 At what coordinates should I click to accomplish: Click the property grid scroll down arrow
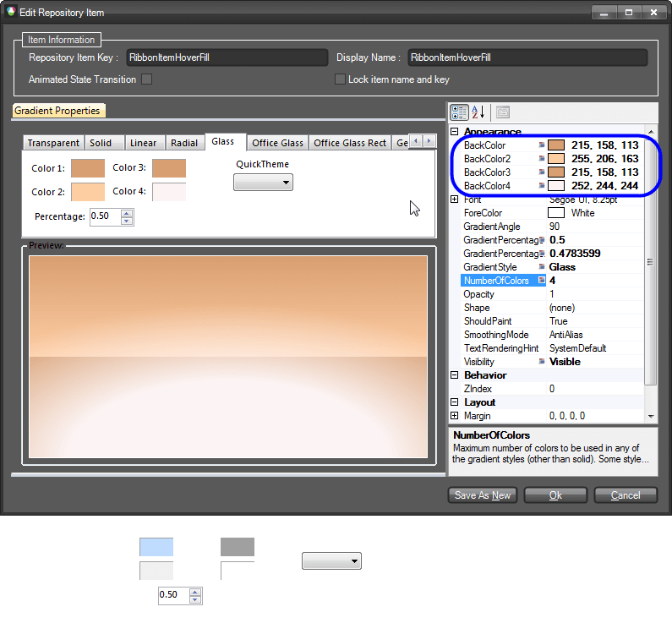[651, 416]
